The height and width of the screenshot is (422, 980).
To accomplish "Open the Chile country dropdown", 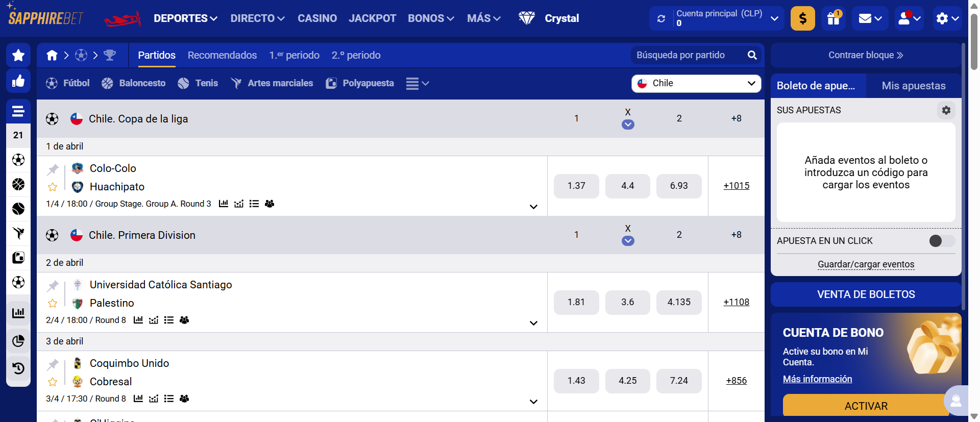I will [x=696, y=83].
